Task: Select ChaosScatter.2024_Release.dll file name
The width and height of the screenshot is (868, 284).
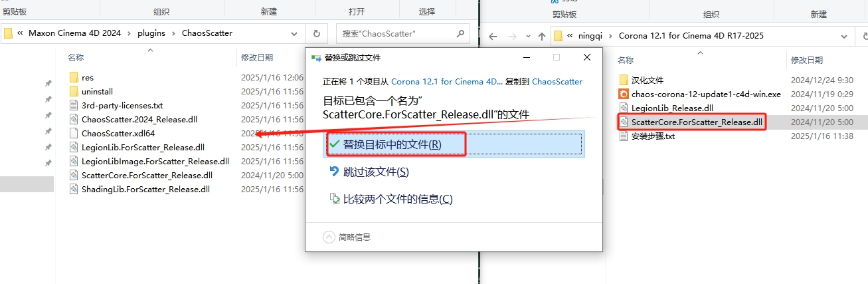Action: pos(139,119)
